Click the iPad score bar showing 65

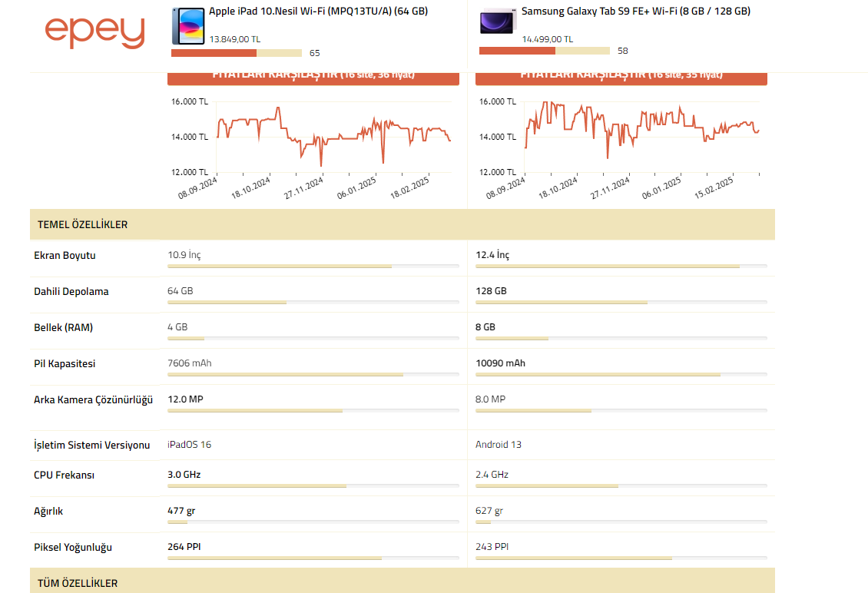point(237,53)
